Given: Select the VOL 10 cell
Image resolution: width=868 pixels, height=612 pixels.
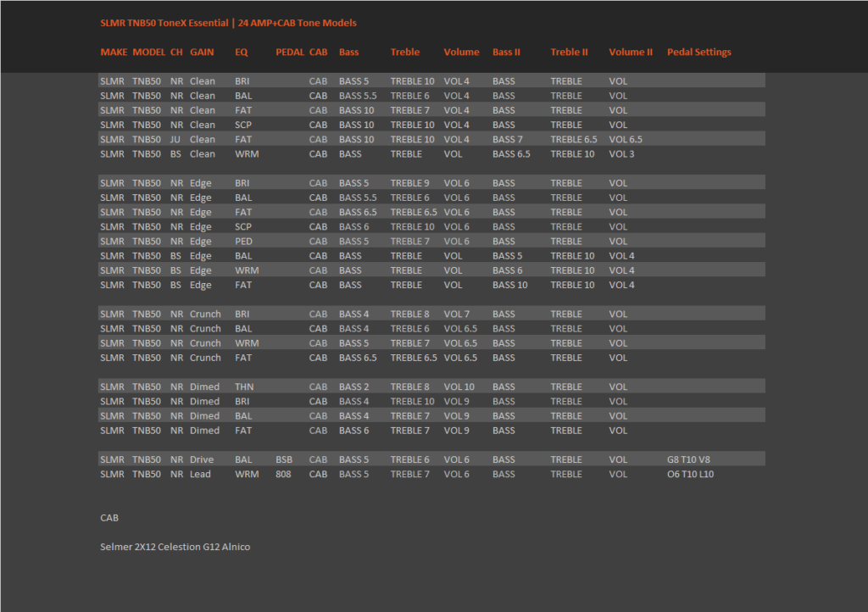Looking at the screenshot, I should click(459, 387).
